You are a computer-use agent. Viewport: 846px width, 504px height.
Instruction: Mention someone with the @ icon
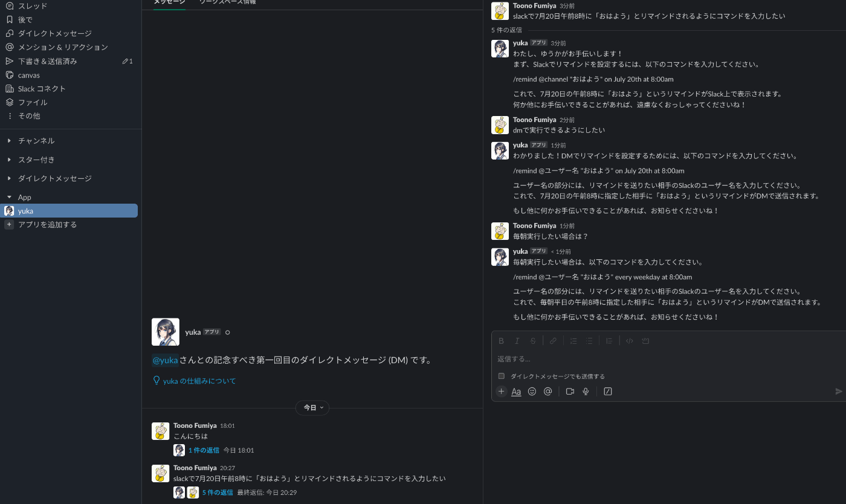(x=547, y=392)
